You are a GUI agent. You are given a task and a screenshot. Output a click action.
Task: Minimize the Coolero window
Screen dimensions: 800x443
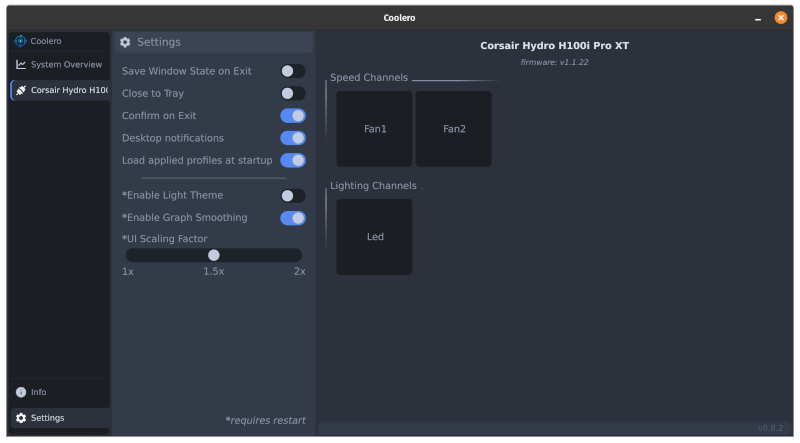tap(758, 18)
